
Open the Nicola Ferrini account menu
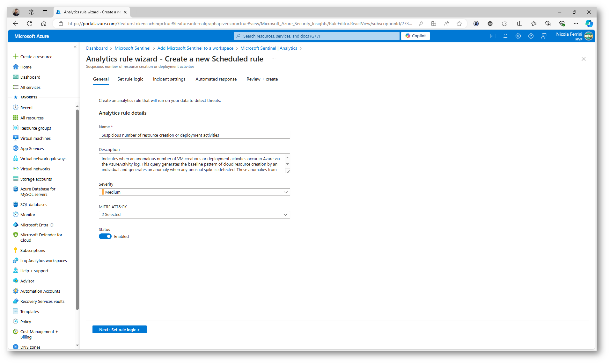pyautogui.click(x=575, y=36)
